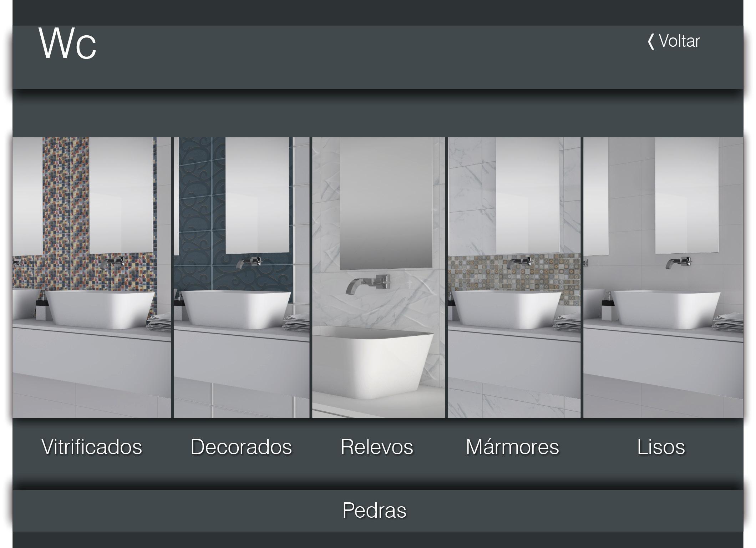This screenshot has height=548, width=756.
Task: Select the Relevos bathroom preview image
Action: (379, 277)
